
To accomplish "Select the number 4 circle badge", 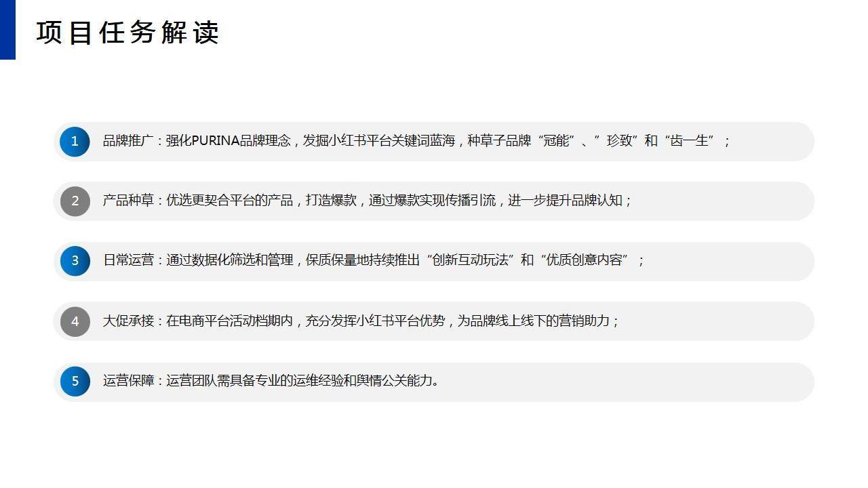I will pyautogui.click(x=75, y=321).
